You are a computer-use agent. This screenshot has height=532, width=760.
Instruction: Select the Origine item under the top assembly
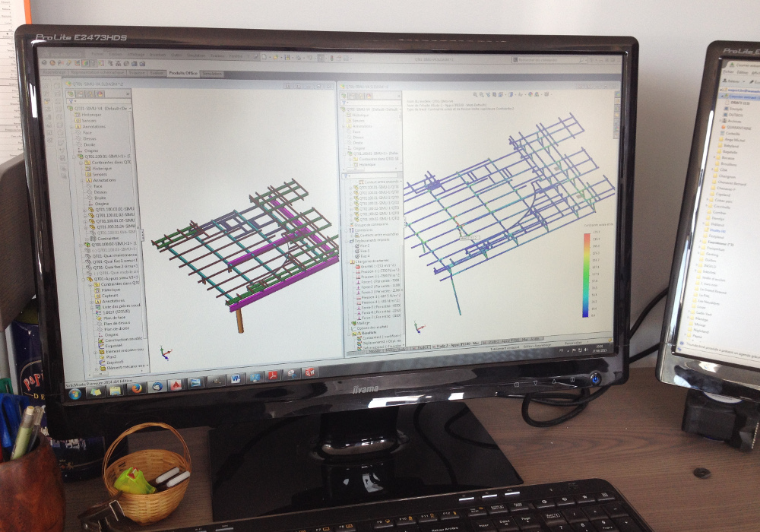pyautogui.click(x=87, y=150)
